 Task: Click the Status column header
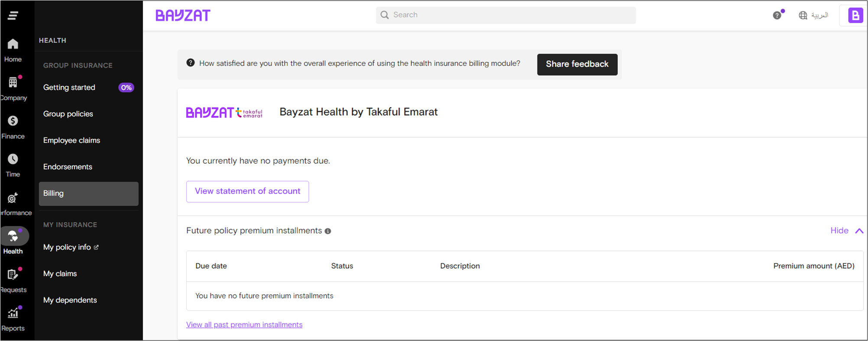tap(342, 266)
